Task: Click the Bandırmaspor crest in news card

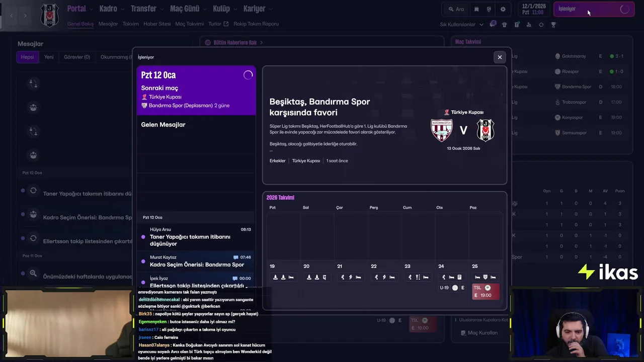Action: point(442,130)
